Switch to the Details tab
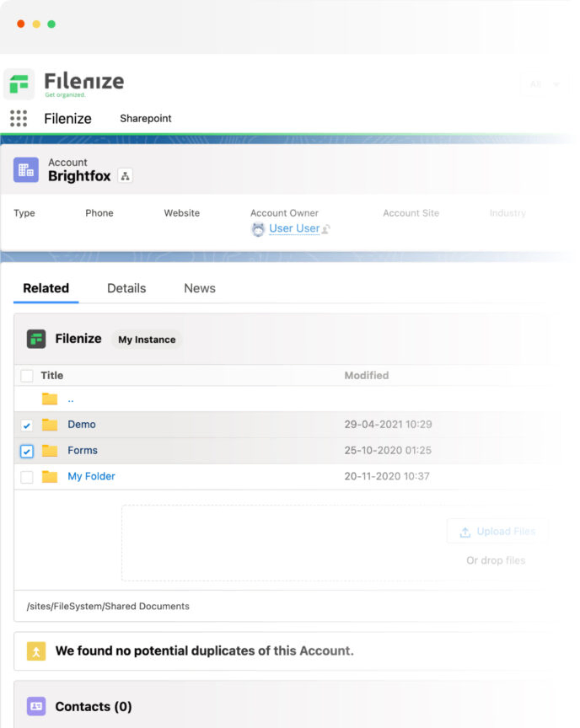Image resolution: width=580 pixels, height=728 pixels. pos(126,288)
